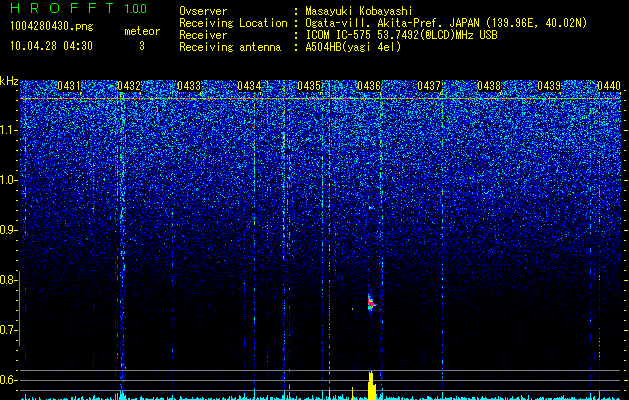Click the tall yellow signal peak at bottom
Viewport: 629px width, 400px height.
[x=372, y=386]
